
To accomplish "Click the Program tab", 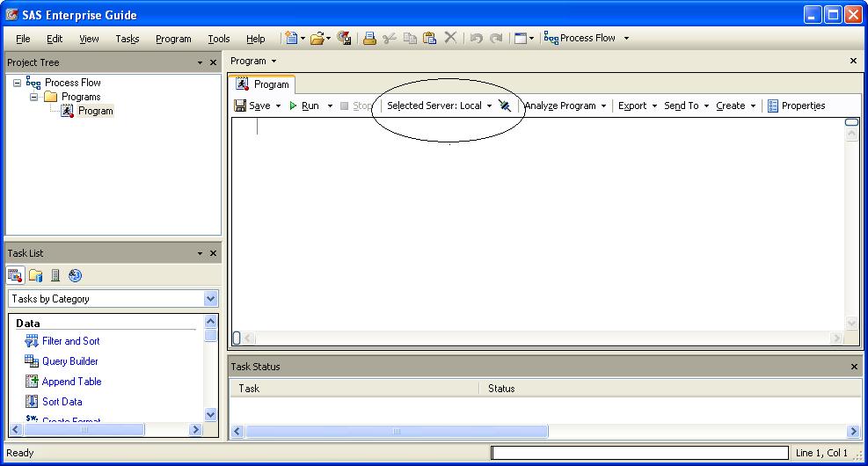I will click(262, 84).
